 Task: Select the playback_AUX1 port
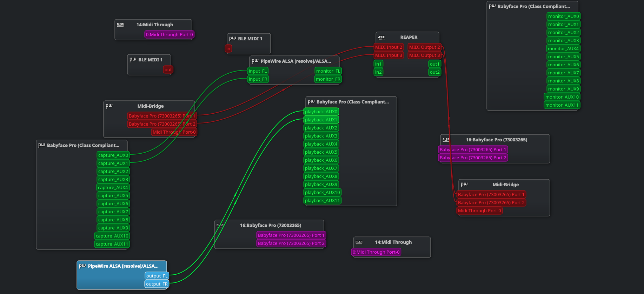pos(321,120)
